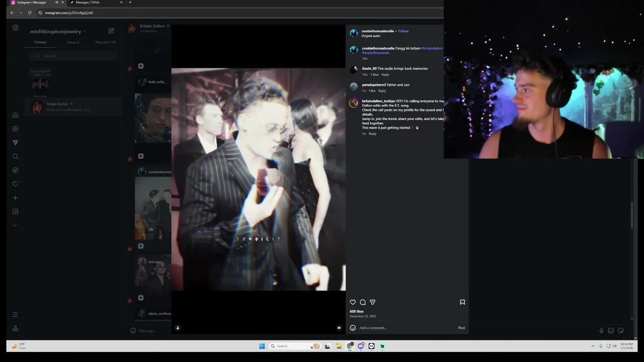644x362 pixels.
Task: Open Search from the Instagram sidebar
Action: coord(15,156)
